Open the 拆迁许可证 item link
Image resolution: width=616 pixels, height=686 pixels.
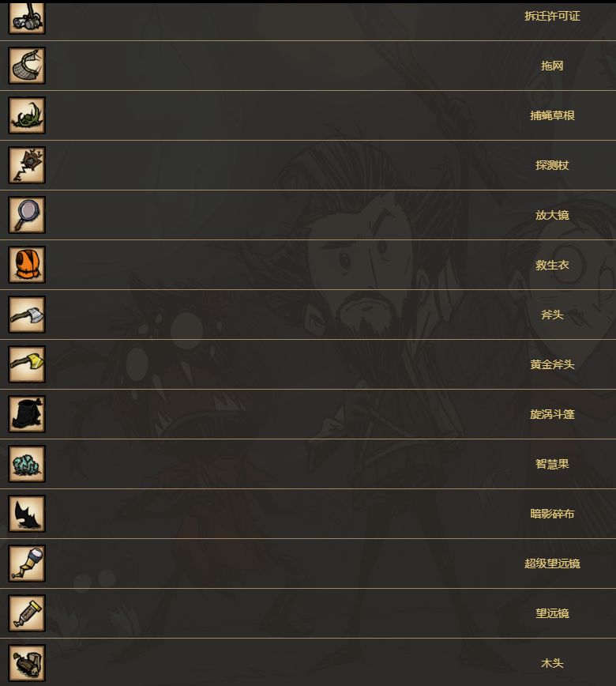(552, 16)
